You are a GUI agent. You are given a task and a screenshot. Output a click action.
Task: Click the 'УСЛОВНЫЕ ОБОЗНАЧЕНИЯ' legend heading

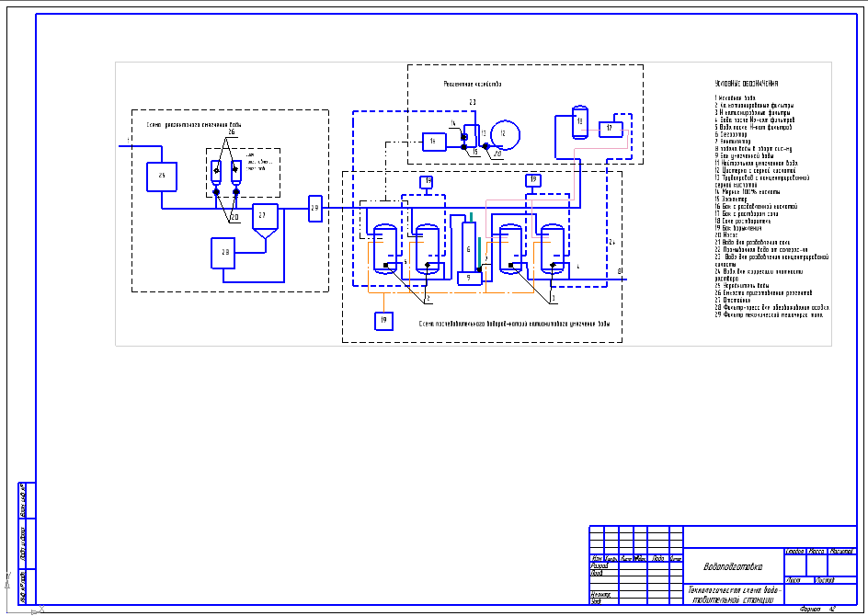(x=747, y=84)
